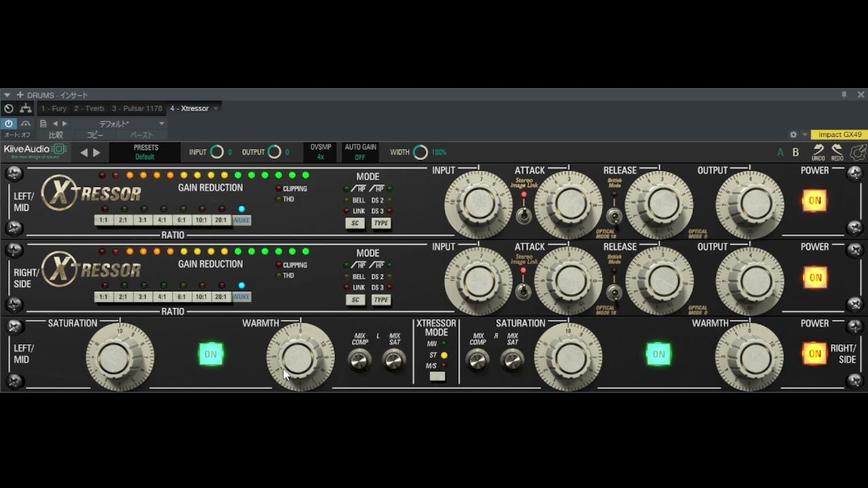Set Left/Mid ratio to 4:1
Viewport: 868px width, 488px height.
[x=162, y=220]
